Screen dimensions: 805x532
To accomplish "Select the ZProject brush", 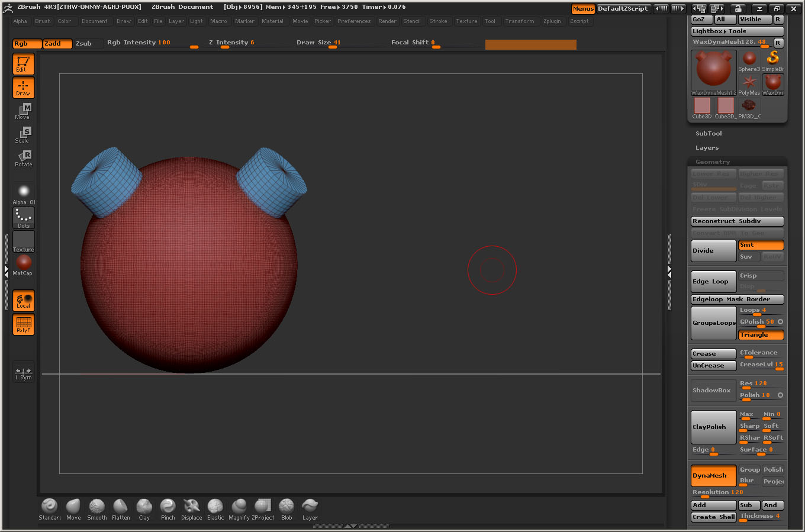I will tap(263, 509).
